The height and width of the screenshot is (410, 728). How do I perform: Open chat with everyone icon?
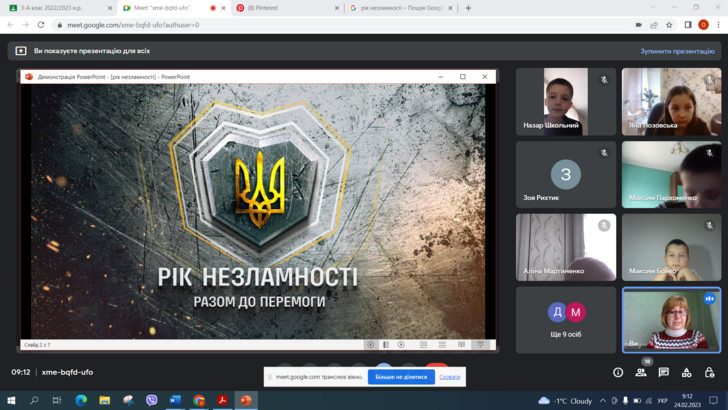tap(664, 372)
